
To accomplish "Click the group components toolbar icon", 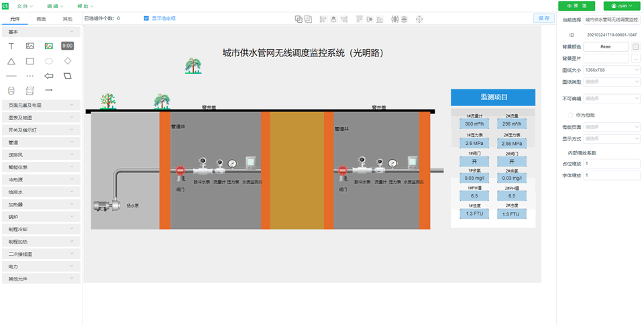I will point(299,19).
